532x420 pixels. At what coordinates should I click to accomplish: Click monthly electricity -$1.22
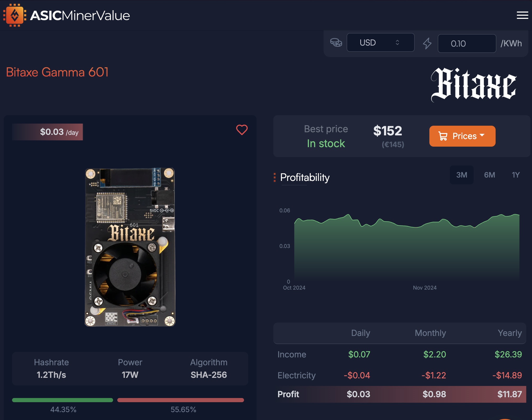pyautogui.click(x=434, y=375)
